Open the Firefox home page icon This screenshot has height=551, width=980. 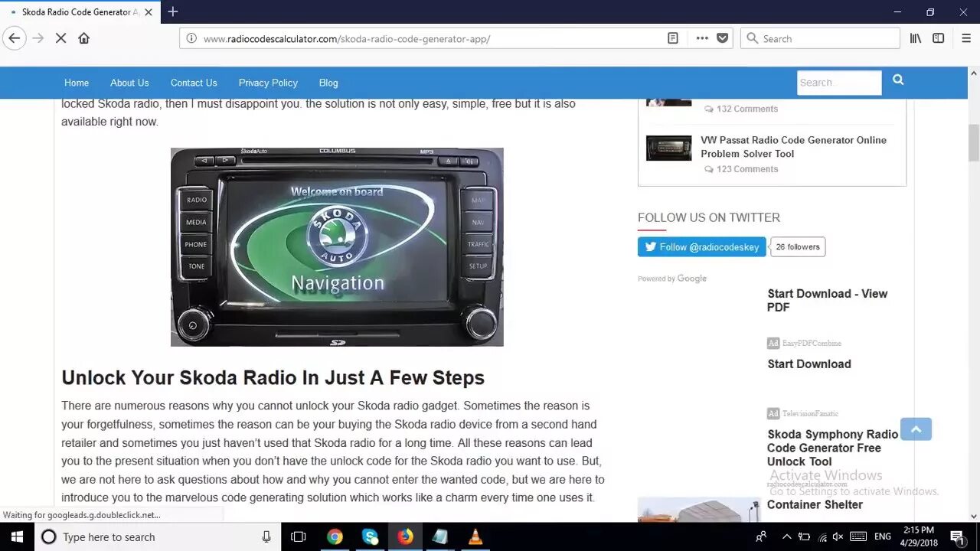[x=84, y=38]
